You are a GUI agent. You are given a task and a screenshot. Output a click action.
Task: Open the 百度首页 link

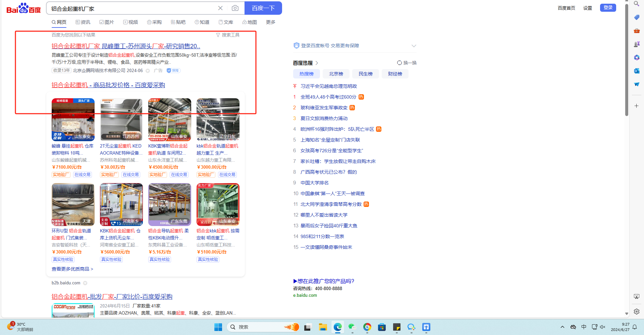point(567,8)
